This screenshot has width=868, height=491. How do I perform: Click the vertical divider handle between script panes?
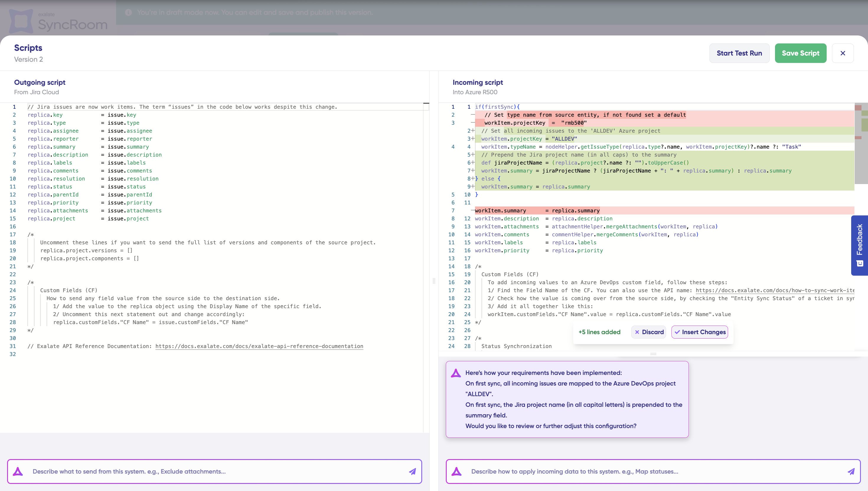[434, 281]
